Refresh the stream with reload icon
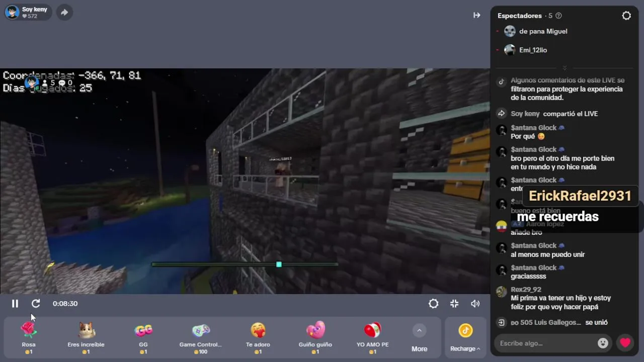The width and height of the screenshot is (644, 362). tap(36, 304)
